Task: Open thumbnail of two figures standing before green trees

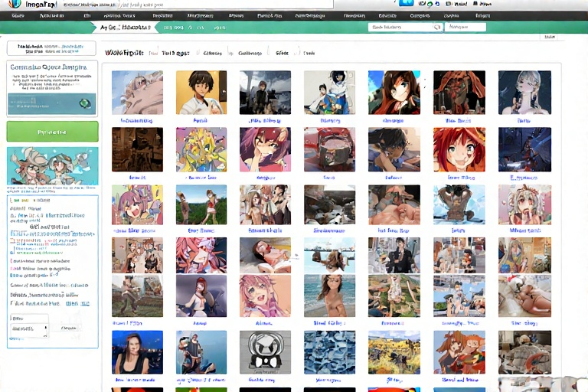Action: point(201,204)
